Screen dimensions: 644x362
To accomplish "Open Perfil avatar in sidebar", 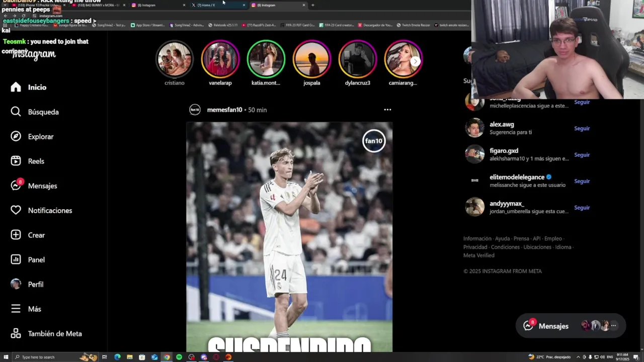I will tap(16, 284).
